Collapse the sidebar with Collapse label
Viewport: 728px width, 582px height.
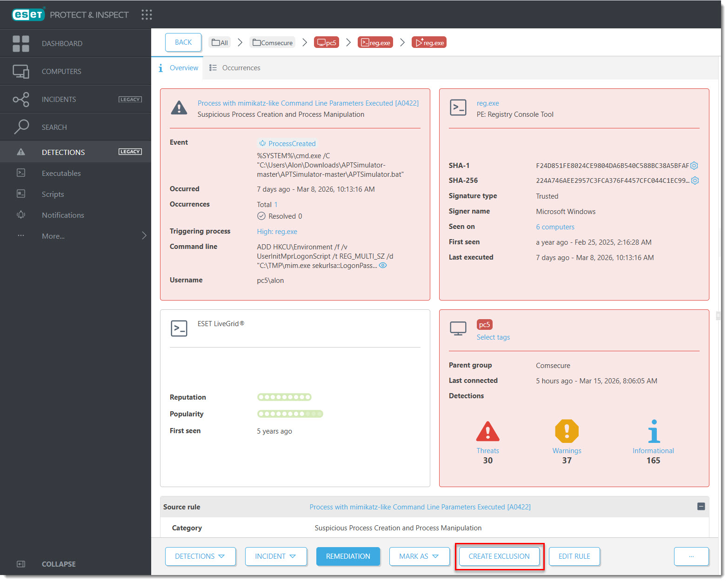(x=59, y=564)
